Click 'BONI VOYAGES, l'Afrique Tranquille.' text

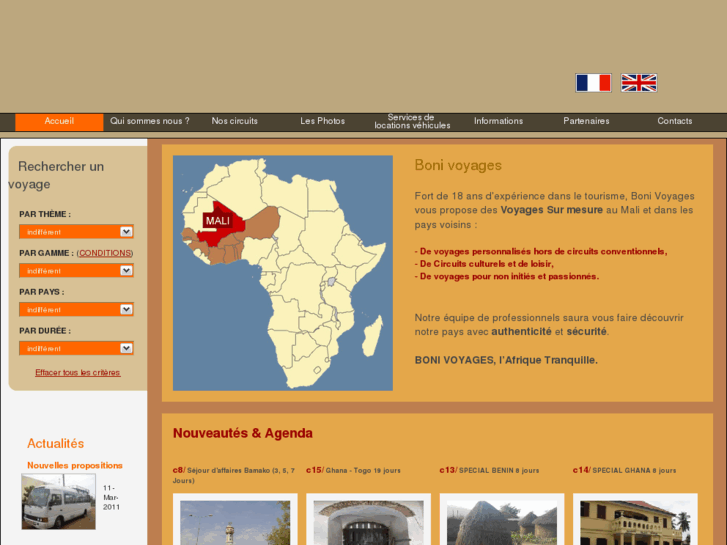[x=506, y=360]
